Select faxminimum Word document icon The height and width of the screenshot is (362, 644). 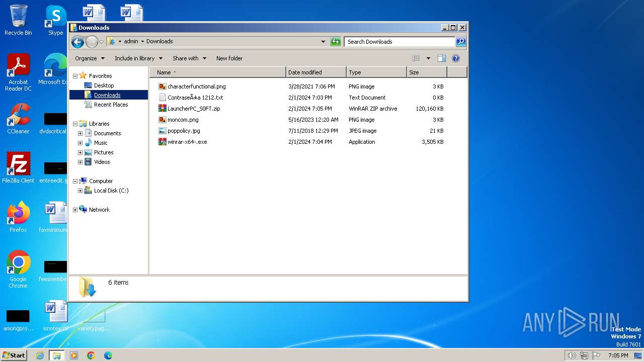53,217
